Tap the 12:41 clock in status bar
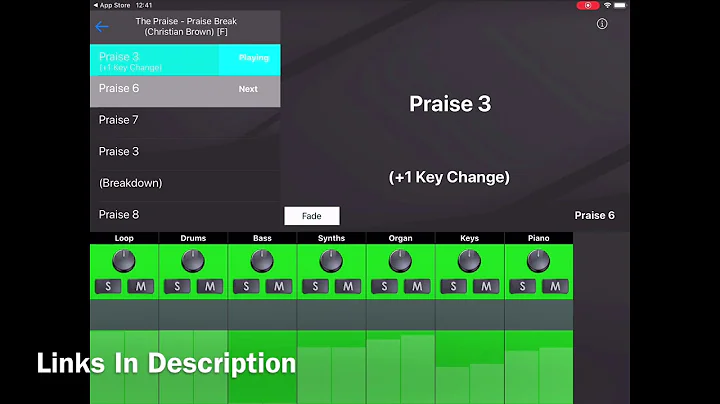 tap(144, 6)
